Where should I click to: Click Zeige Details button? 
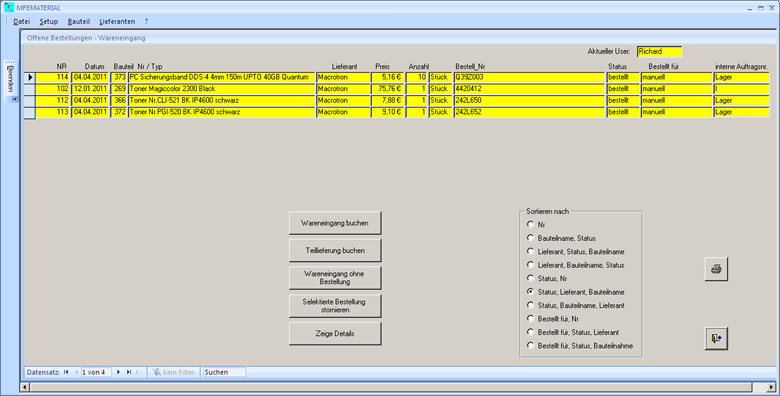[x=335, y=333]
